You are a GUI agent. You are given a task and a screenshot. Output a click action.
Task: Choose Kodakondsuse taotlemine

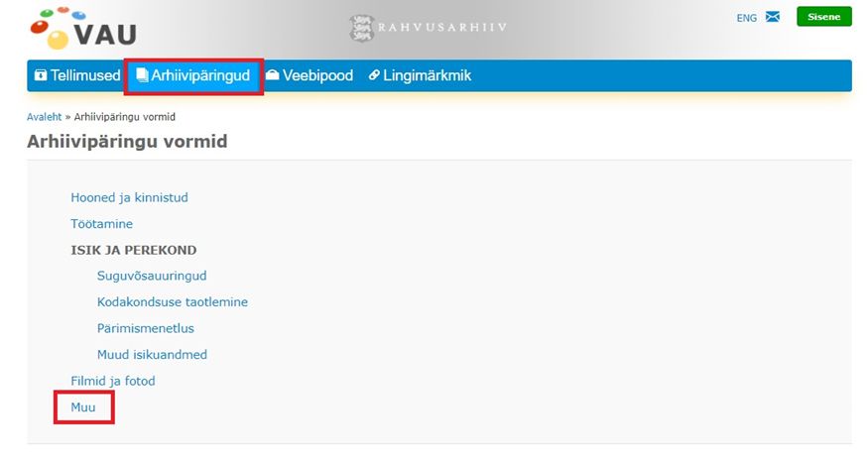pyautogui.click(x=173, y=301)
